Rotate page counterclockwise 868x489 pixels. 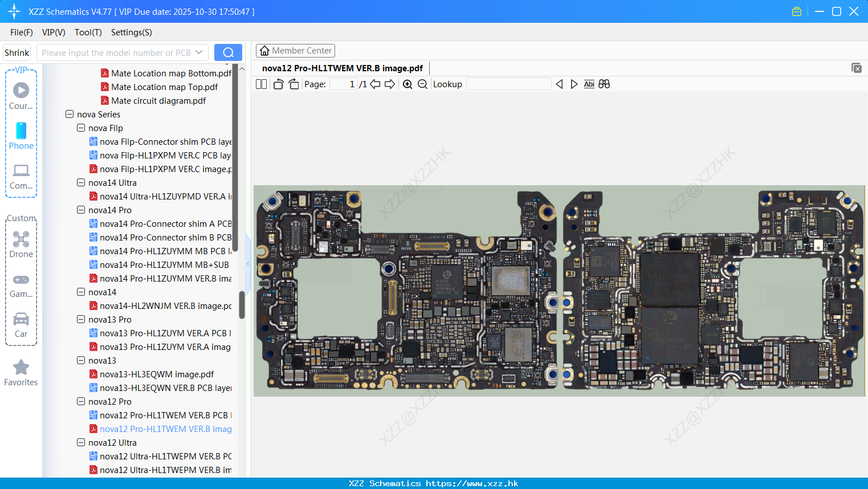click(278, 84)
